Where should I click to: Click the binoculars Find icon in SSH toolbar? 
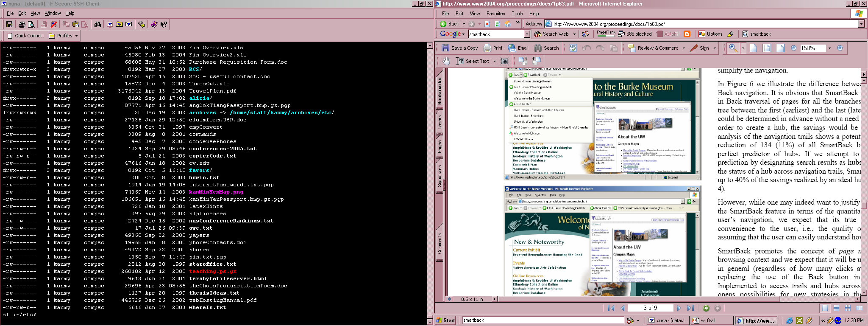pos(97,24)
